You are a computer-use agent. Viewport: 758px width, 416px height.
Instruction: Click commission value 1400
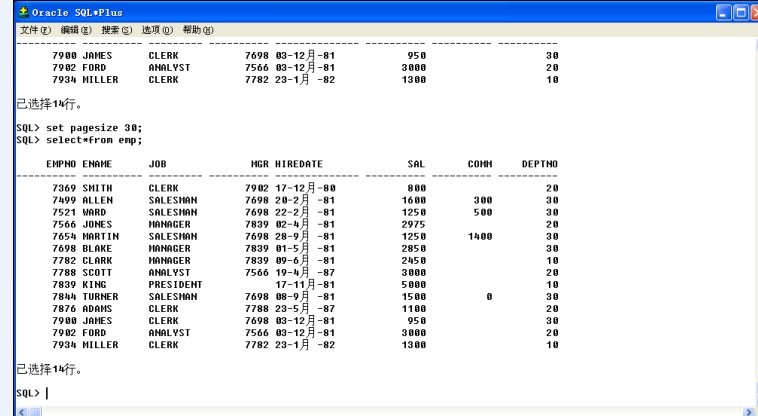[x=480, y=236]
